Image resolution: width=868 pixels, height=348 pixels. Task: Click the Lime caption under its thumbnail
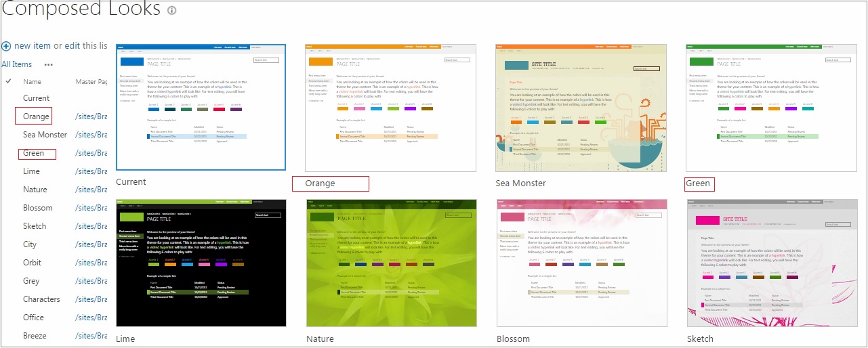(125, 339)
